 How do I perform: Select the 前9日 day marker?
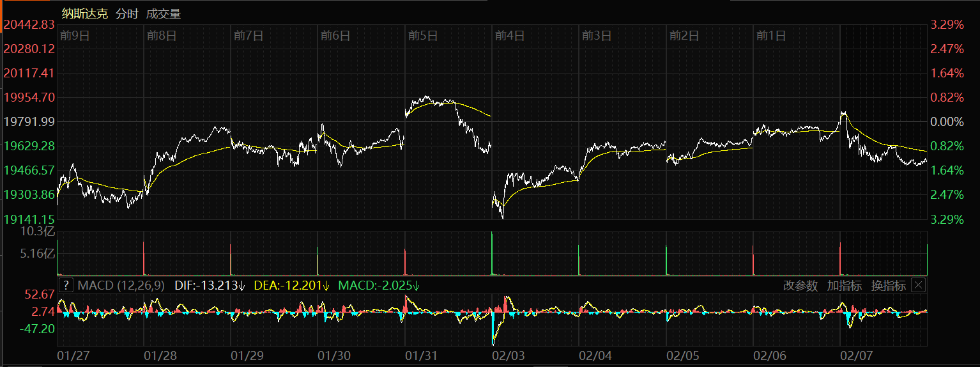[x=75, y=35]
